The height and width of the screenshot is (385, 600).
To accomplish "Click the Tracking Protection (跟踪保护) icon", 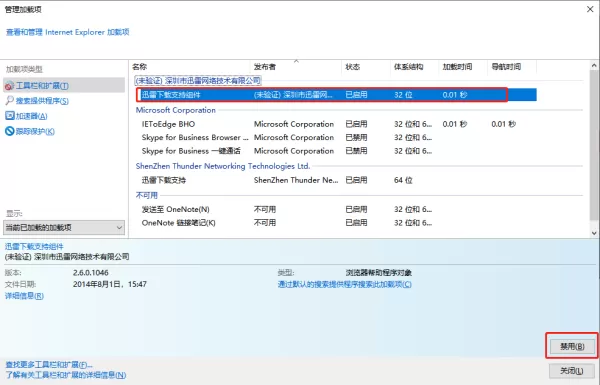I will 10,131.
